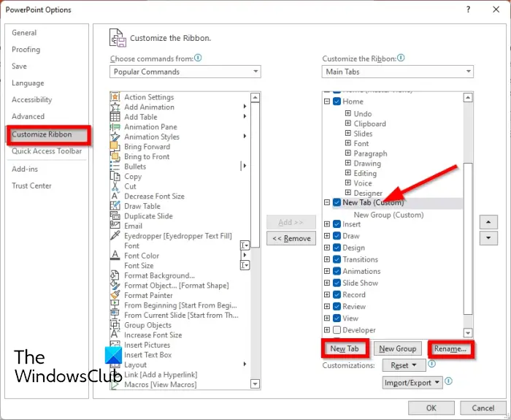This screenshot has width=511, height=420.
Task: Select the Action Settings command icon
Action: coord(115,97)
